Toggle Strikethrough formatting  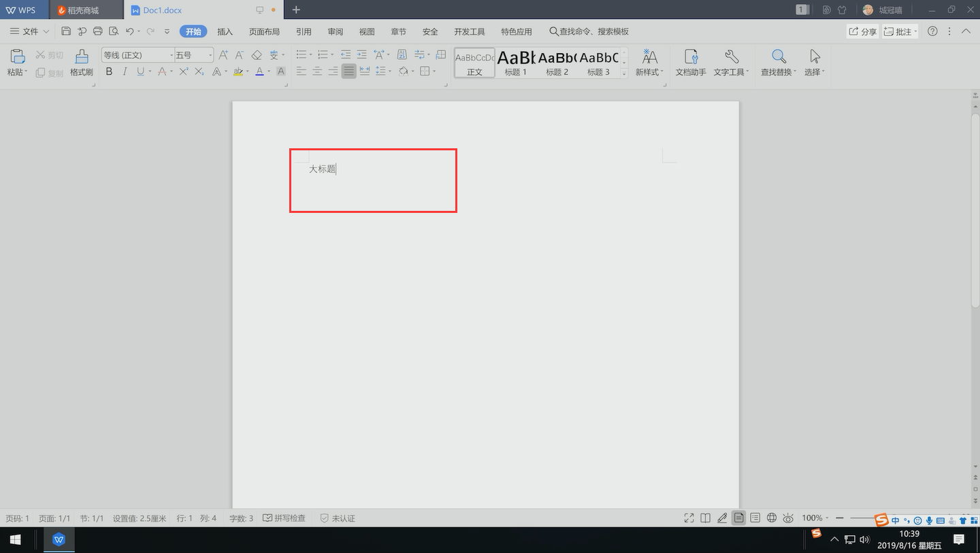click(162, 71)
